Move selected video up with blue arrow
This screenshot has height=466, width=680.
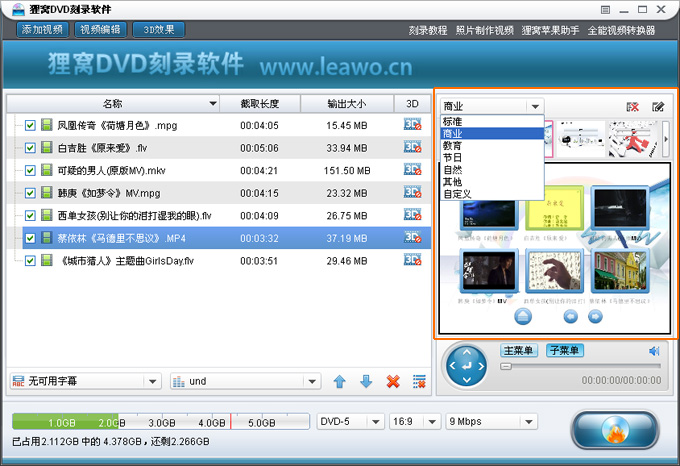[340, 381]
